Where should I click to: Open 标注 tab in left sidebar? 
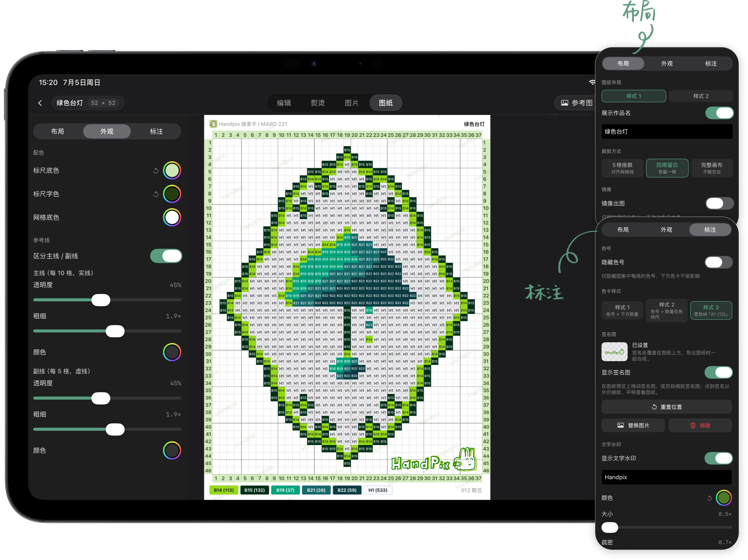click(x=156, y=131)
